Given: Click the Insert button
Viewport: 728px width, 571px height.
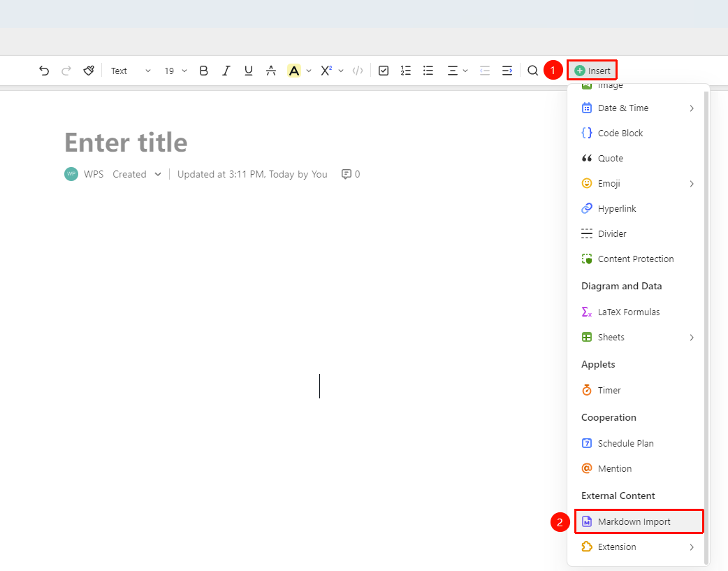Looking at the screenshot, I should (x=592, y=71).
